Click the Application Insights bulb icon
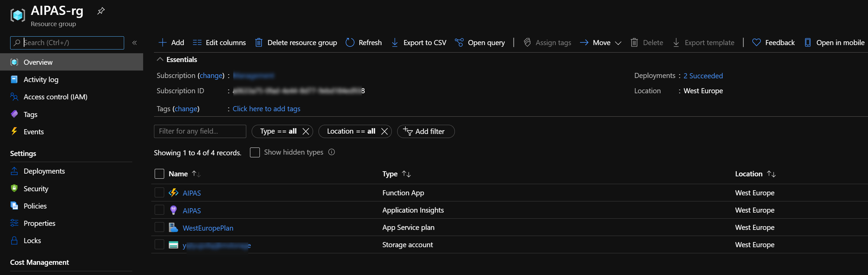This screenshot has height=275, width=868. click(x=173, y=210)
